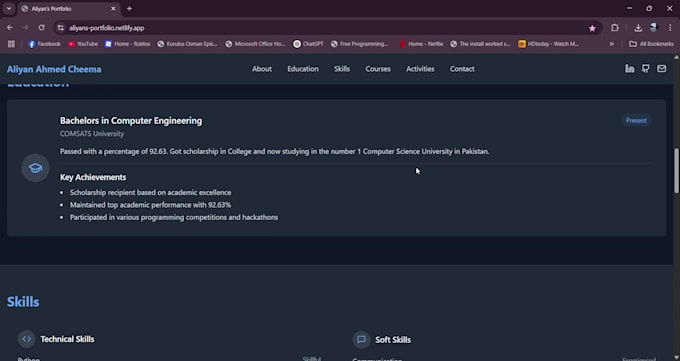Open Kurulus Osman bookmark
This screenshot has height=361, width=680.
pyautogui.click(x=187, y=44)
